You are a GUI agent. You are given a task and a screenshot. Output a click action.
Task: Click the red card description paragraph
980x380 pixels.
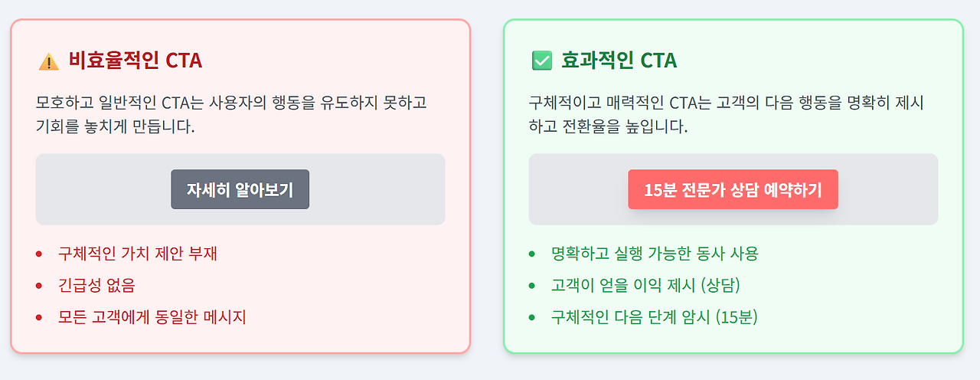pos(231,114)
